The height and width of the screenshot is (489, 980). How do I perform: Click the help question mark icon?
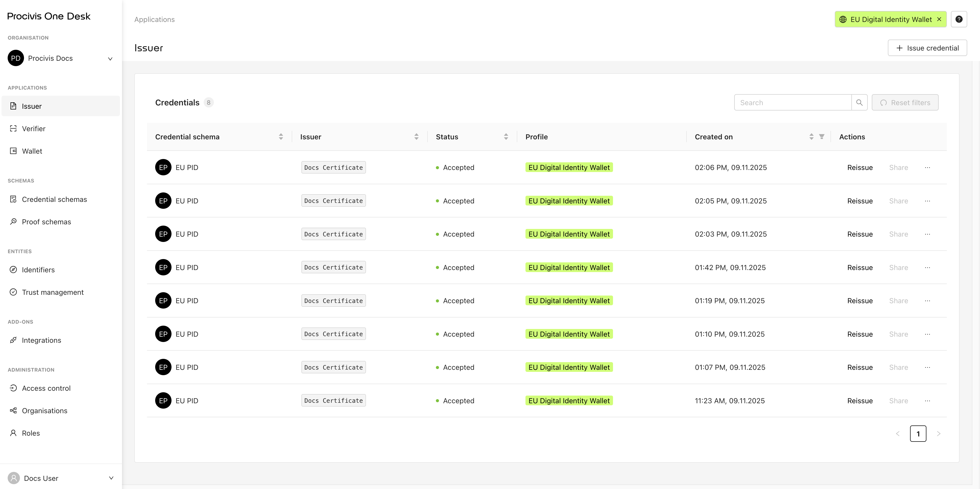click(x=959, y=19)
